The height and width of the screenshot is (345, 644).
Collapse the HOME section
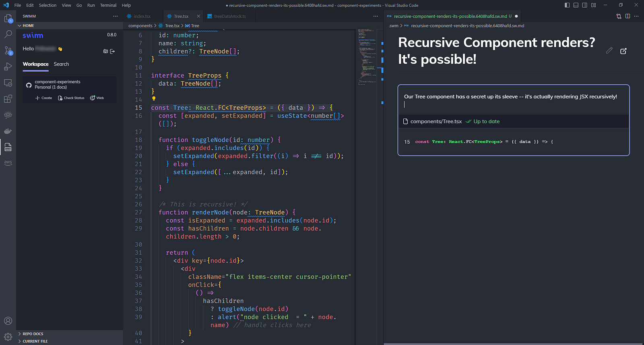click(x=28, y=25)
